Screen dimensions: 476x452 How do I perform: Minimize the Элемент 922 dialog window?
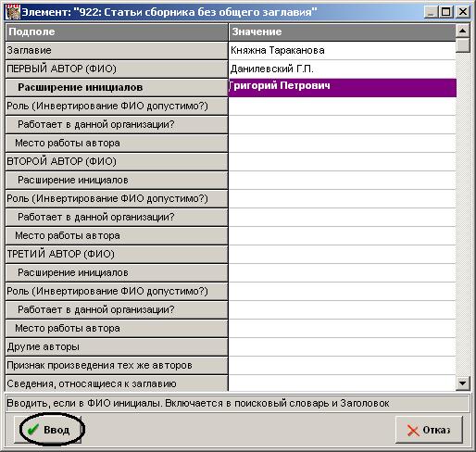point(432,12)
